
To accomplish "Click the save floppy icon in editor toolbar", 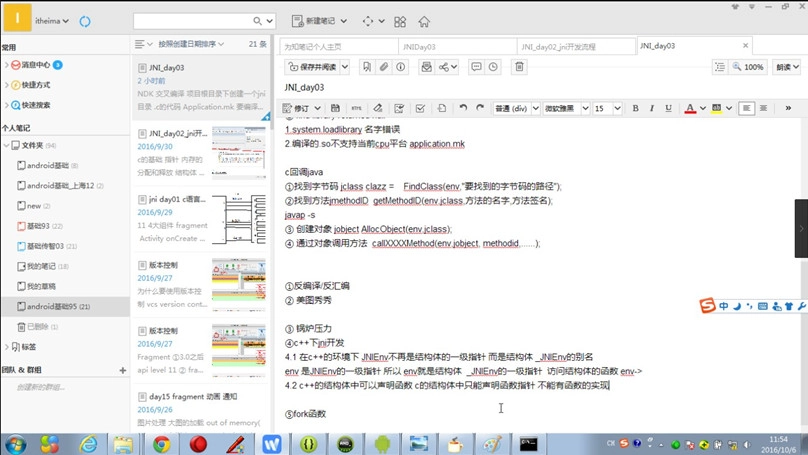I will pos(335,108).
